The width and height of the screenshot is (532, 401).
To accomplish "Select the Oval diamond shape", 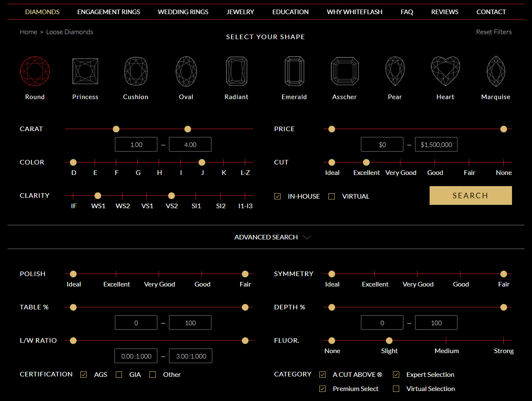I will (x=186, y=71).
